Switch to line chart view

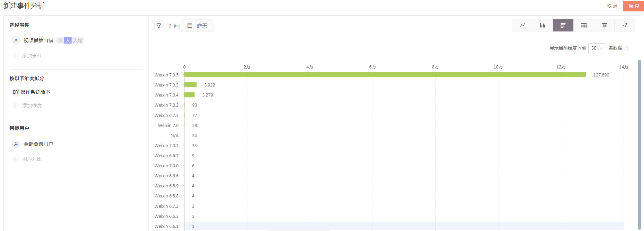(522, 26)
